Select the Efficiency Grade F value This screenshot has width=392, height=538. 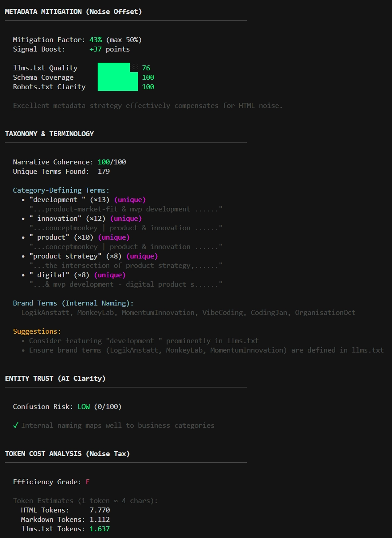tap(88, 482)
